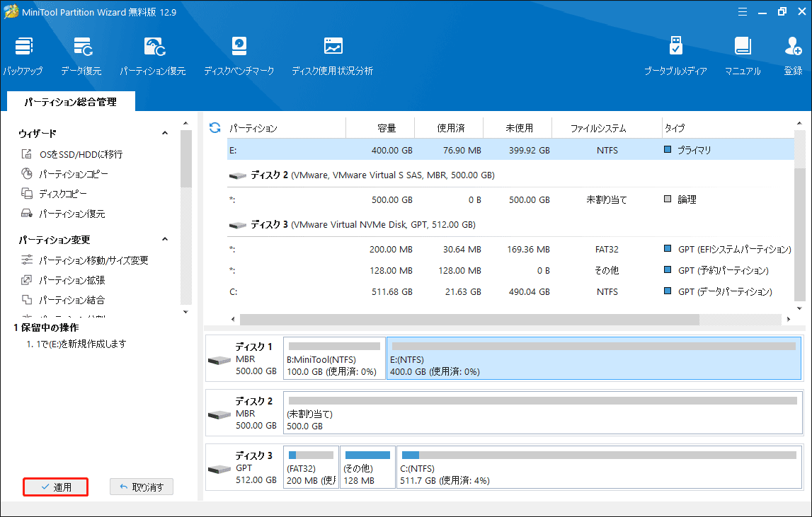Refresh the partition list icon
This screenshot has height=517, width=812.
[x=215, y=127]
